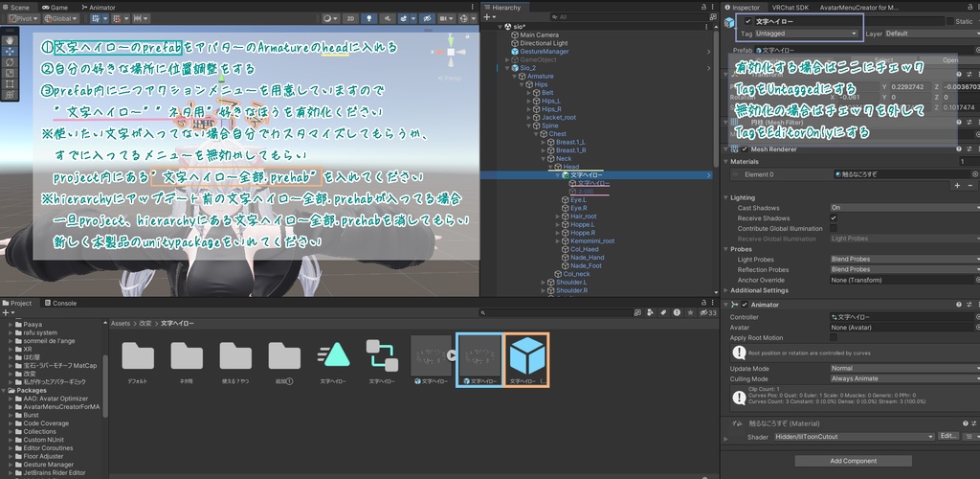This screenshot has width=980, height=479.
Task: Switch to the Game tab
Action: pos(55,8)
